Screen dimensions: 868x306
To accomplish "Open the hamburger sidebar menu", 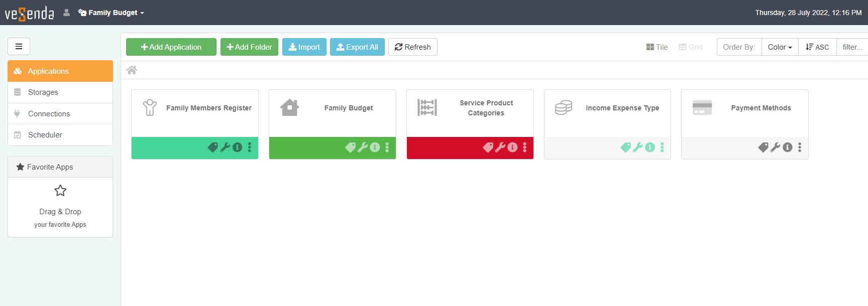I will click(19, 47).
